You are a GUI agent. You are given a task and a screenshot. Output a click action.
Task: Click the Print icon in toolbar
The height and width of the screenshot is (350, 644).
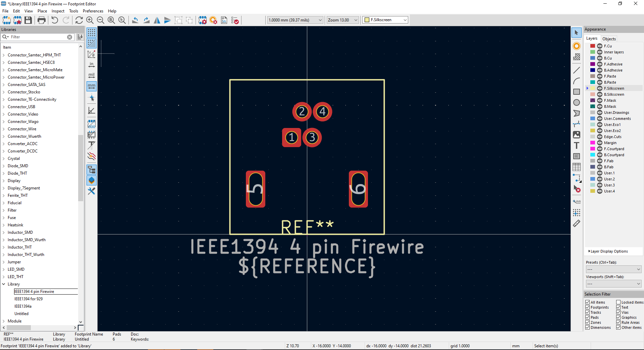[42, 20]
